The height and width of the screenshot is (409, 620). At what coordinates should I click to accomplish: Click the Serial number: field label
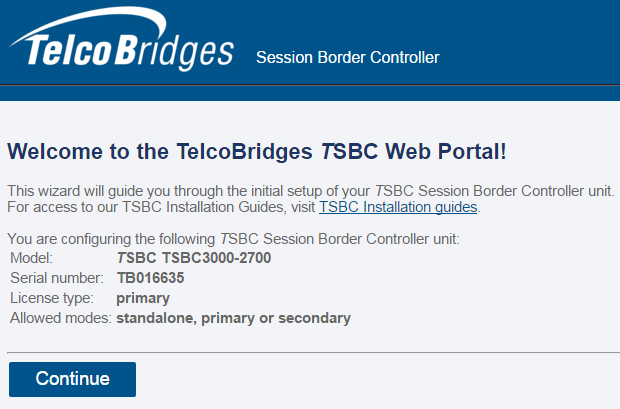(x=56, y=278)
